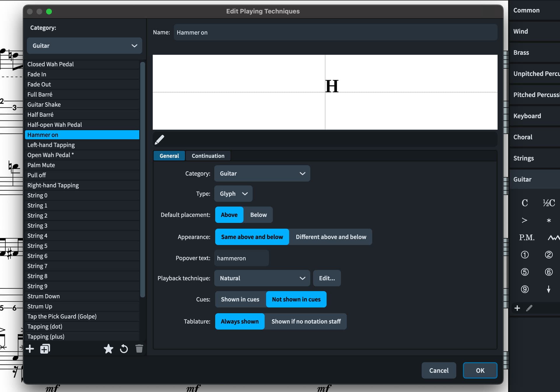The width and height of the screenshot is (560, 392).
Task: Click in the Popover text field
Action: point(241,258)
